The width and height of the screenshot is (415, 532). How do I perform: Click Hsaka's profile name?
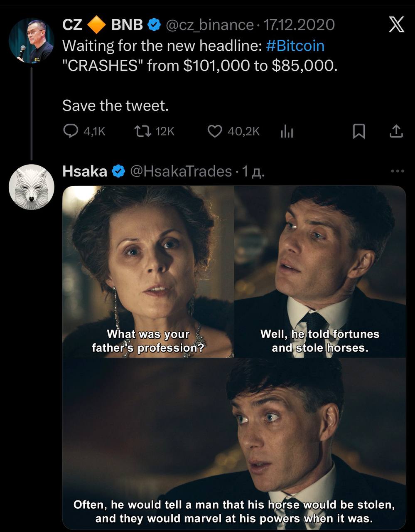84,170
